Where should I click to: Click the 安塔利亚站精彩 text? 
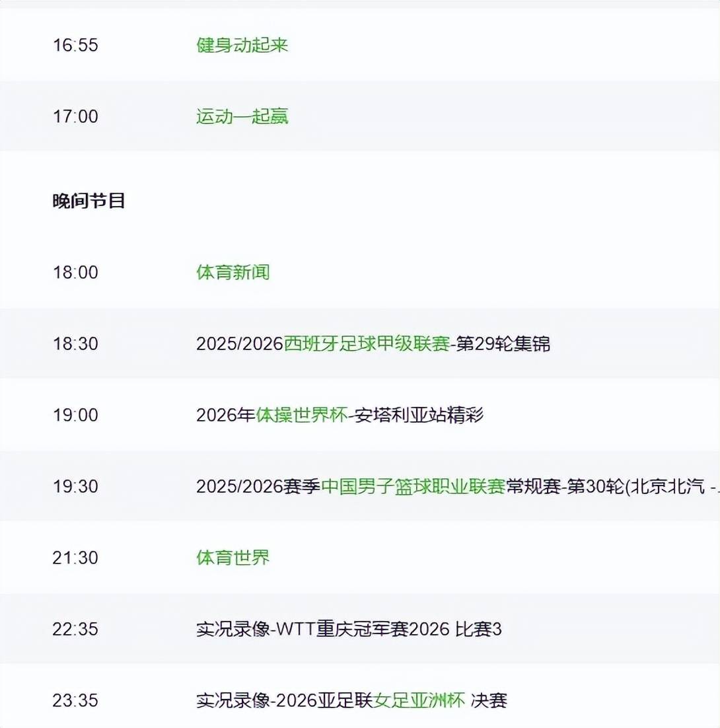coord(419,415)
